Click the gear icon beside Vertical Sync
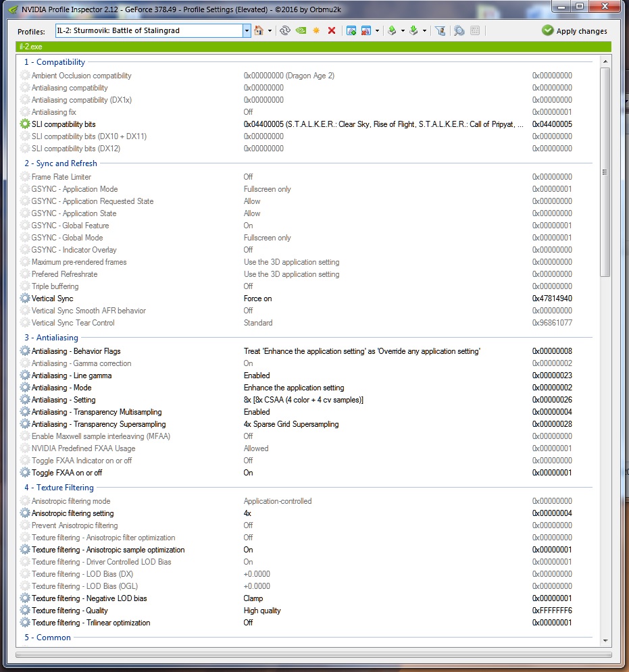Screen dimensions: 629x672 pyautogui.click(x=25, y=299)
